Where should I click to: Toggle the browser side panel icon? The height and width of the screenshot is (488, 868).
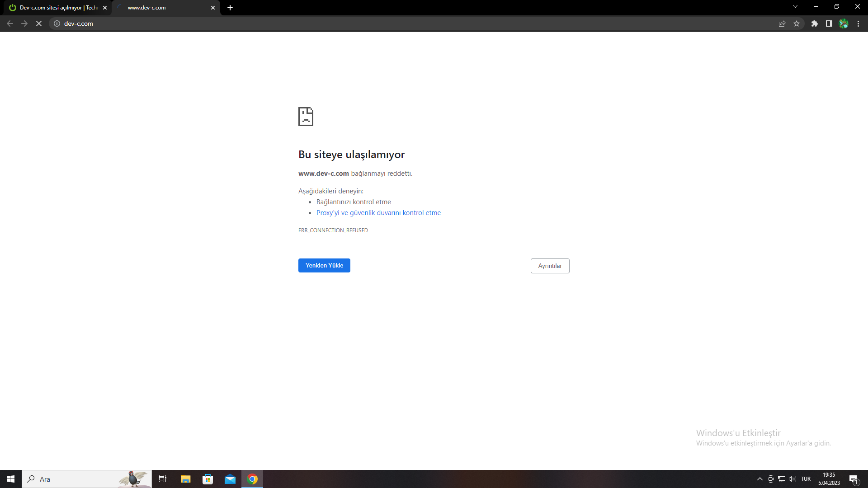point(829,23)
